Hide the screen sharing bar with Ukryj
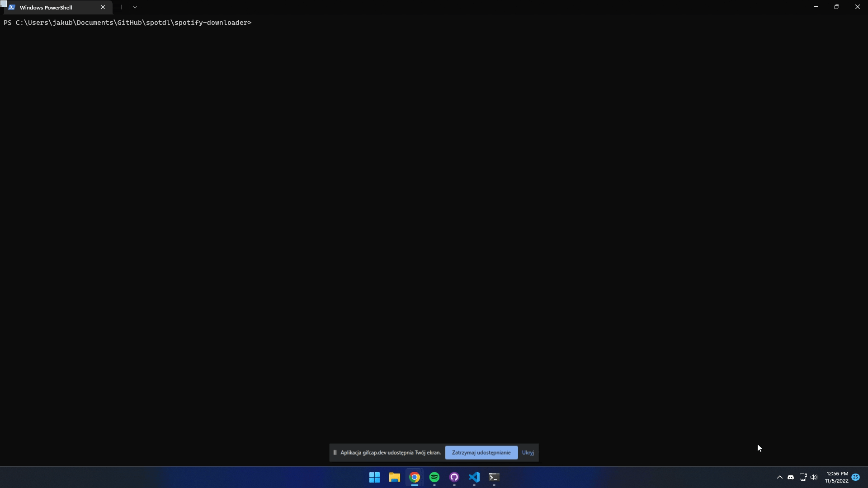 [528, 452]
